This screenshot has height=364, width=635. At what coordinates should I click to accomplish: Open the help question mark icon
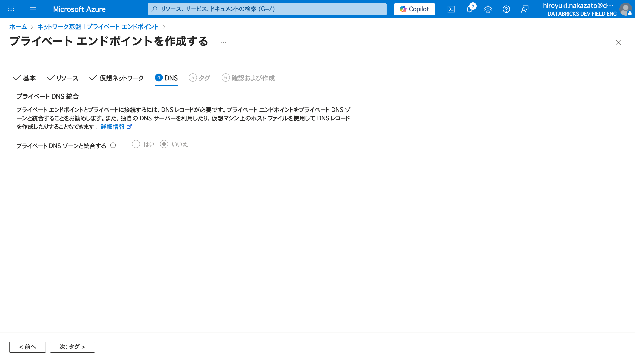[506, 9]
